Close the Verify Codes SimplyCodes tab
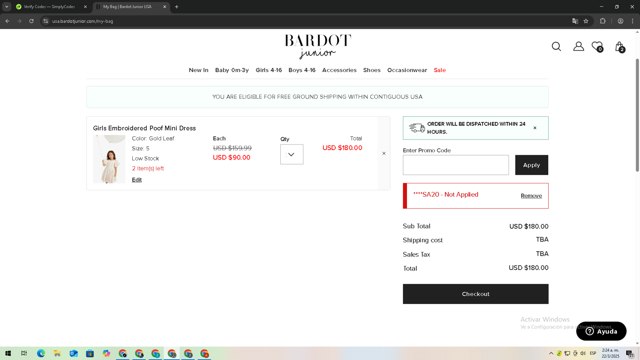 point(85,7)
